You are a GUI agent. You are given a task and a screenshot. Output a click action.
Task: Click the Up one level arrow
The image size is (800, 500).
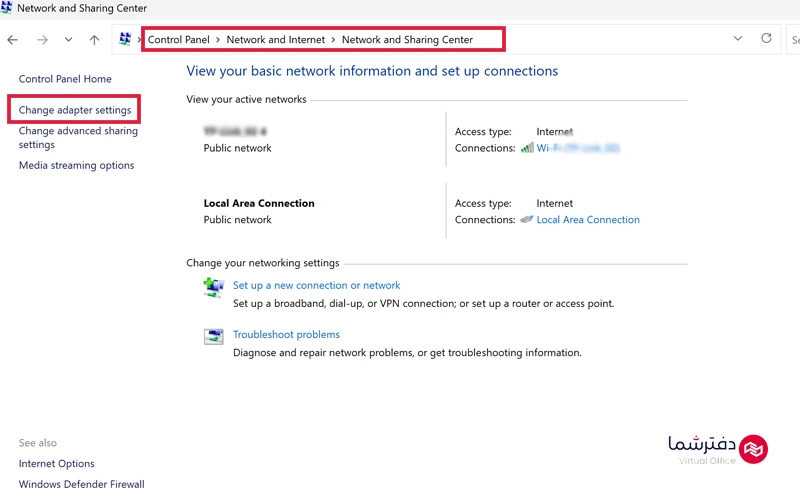tap(94, 40)
